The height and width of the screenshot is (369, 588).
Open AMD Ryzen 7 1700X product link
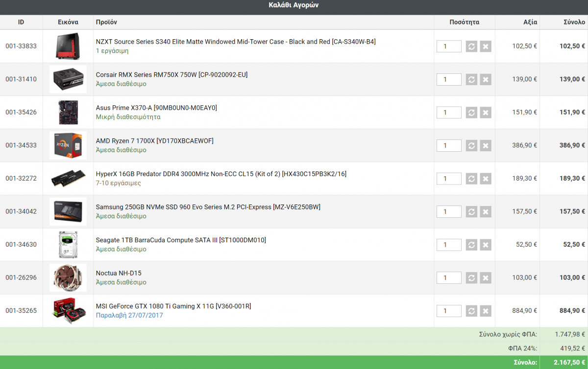click(155, 141)
